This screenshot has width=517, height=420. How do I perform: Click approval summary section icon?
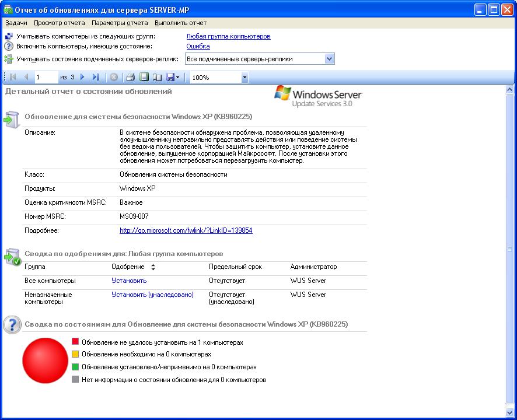pyautogui.click(x=12, y=257)
